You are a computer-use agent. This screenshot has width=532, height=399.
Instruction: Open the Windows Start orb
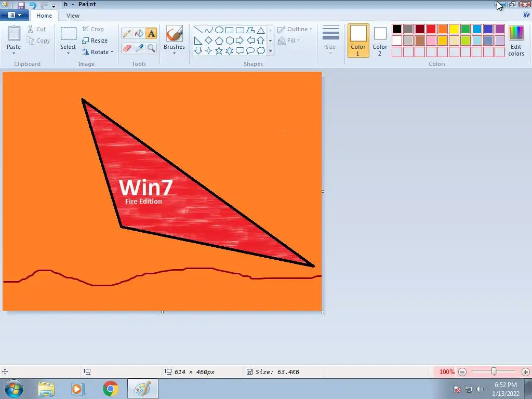point(14,389)
